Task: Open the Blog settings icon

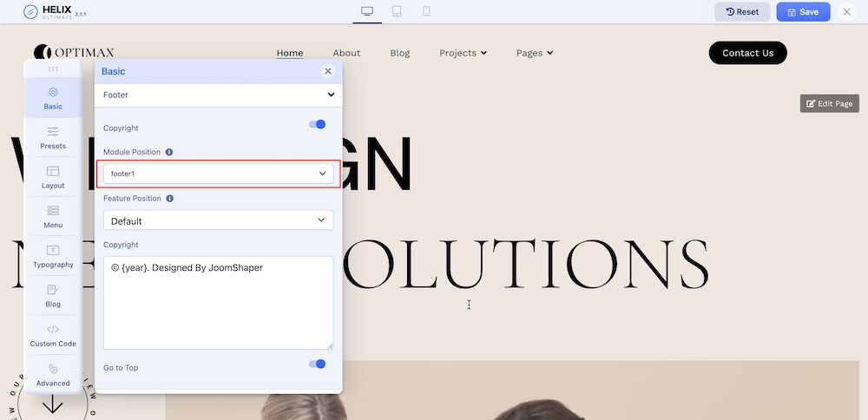Action: click(x=53, y=290)
